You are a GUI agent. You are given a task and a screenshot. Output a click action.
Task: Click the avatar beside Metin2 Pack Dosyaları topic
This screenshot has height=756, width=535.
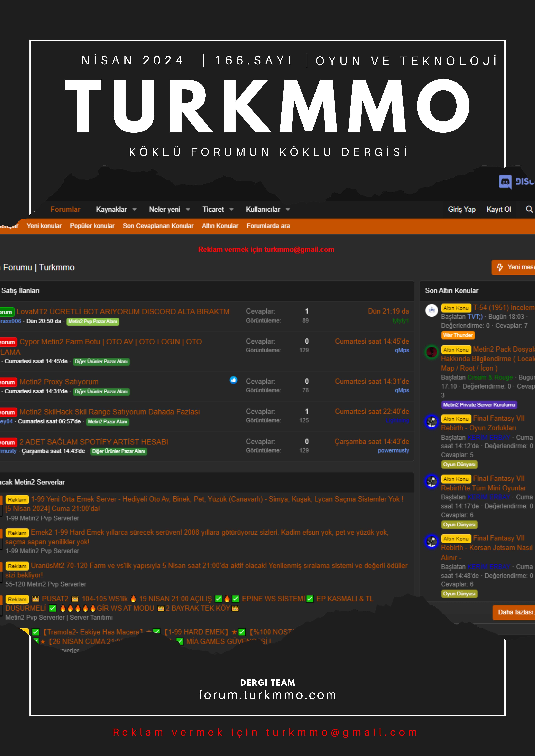[431, 352]
